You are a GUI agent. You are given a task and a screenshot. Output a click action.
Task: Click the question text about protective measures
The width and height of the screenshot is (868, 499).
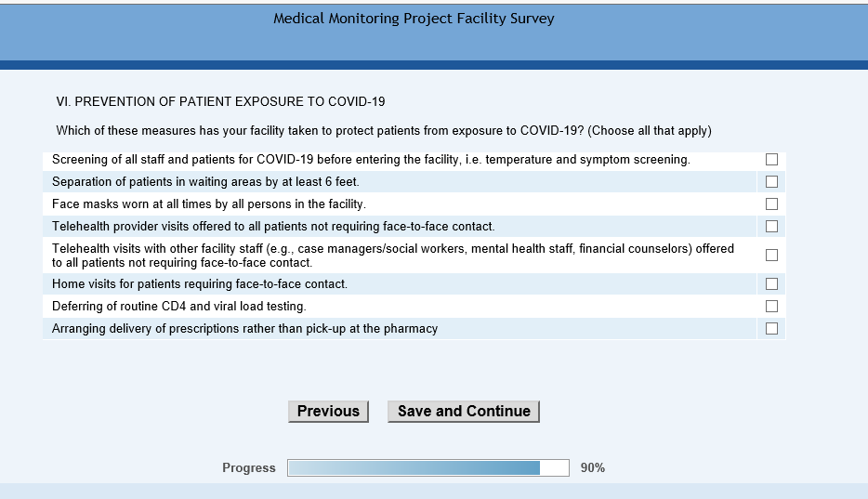(x=384, y=131)
